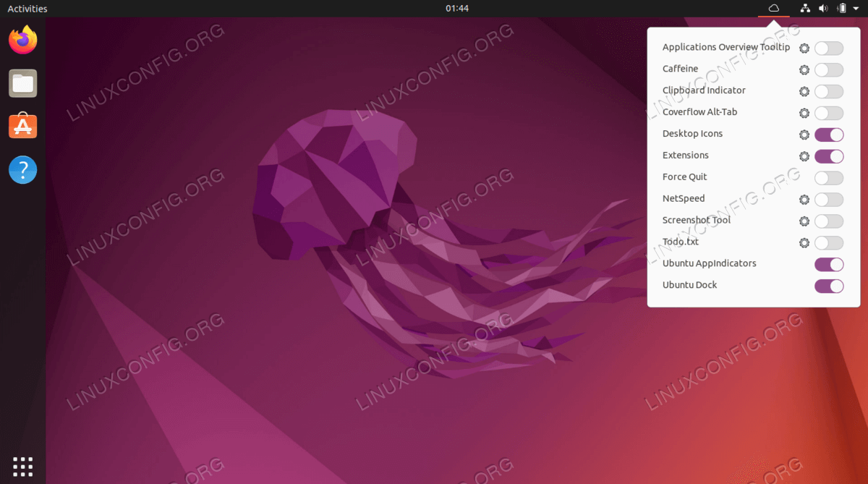Viewport: 868px width, 484px height.
Task: Turn on the NetSpeed switch
Action: click(x=829, y=200)
